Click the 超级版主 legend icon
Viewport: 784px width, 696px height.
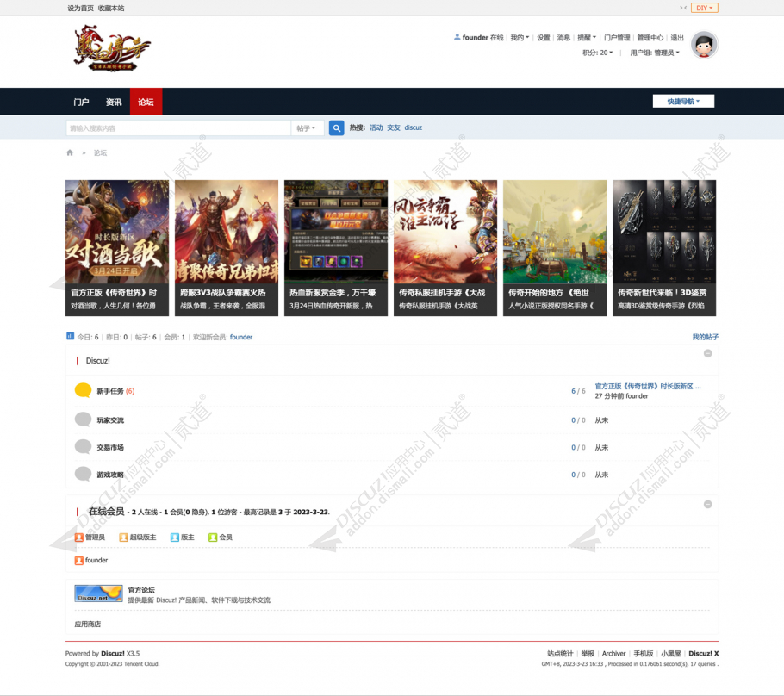tap(123, 537)
